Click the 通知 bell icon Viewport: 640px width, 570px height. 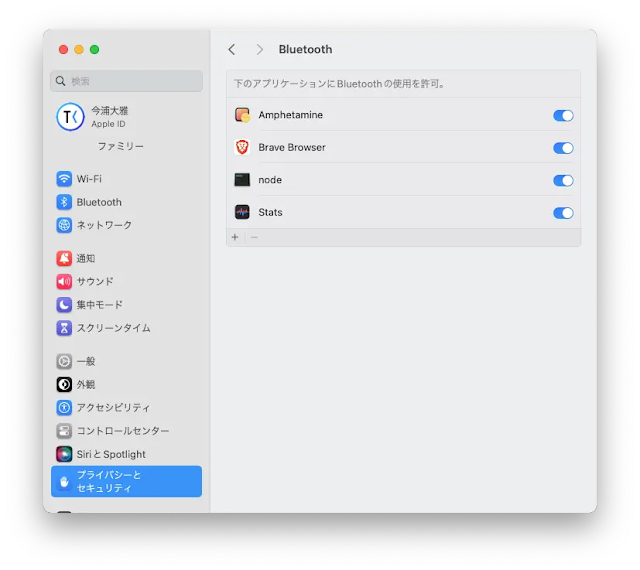click(x=64, y=258)
